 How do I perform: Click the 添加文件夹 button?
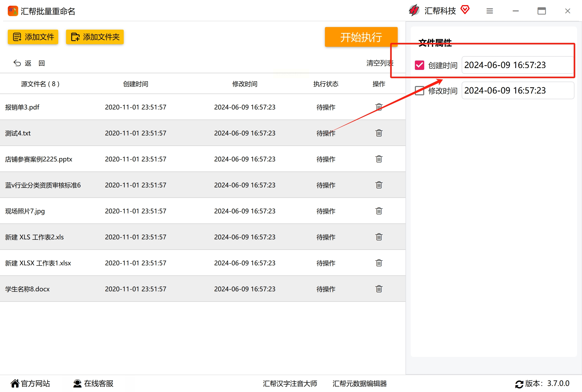95,37
